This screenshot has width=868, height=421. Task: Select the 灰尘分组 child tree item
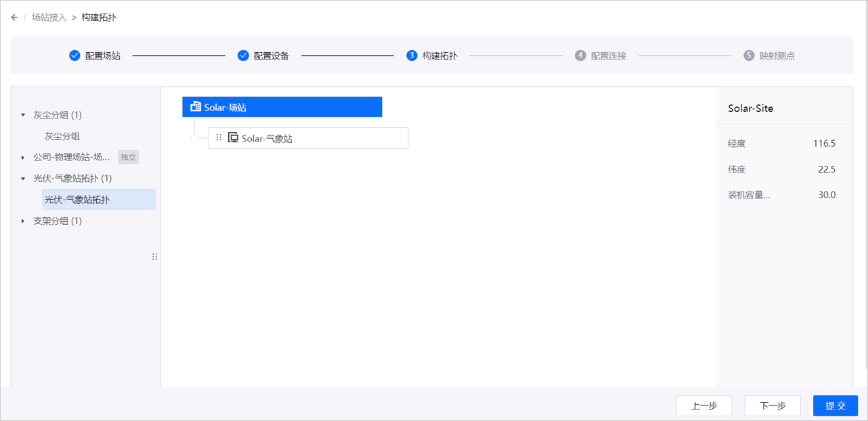[x=62, y=136]
